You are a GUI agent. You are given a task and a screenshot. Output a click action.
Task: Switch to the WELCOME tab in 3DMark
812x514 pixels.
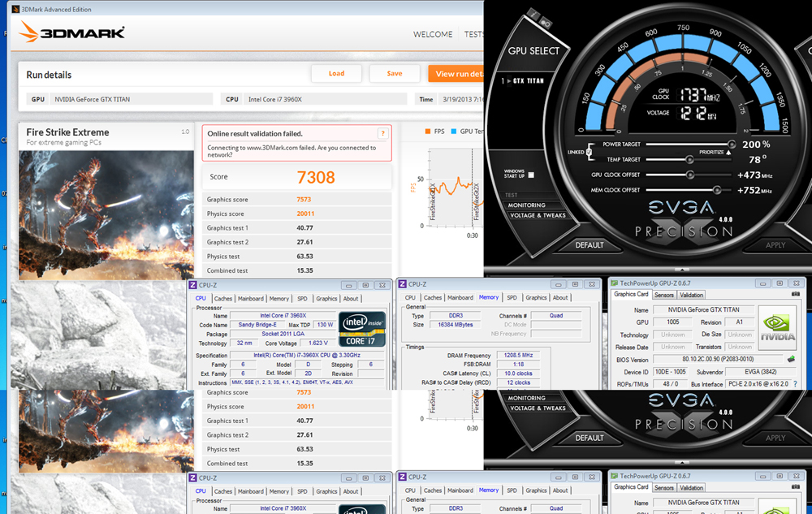coord(433,35)
